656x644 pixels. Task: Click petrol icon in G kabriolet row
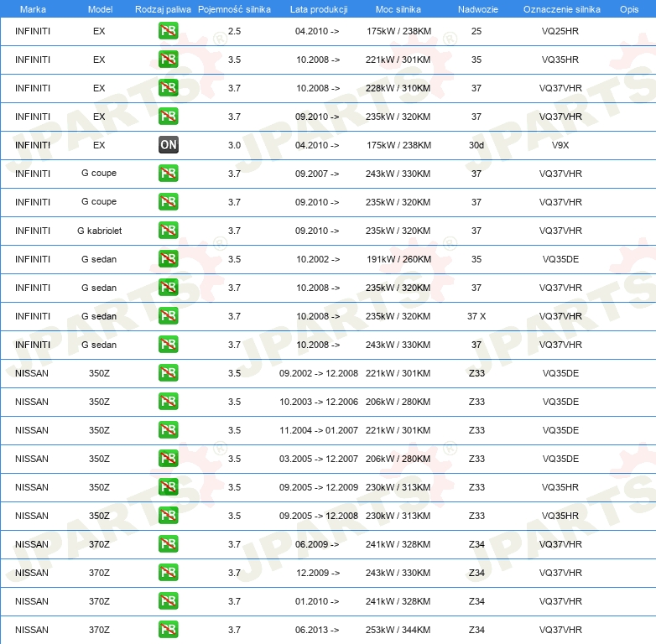pos(168,231)
